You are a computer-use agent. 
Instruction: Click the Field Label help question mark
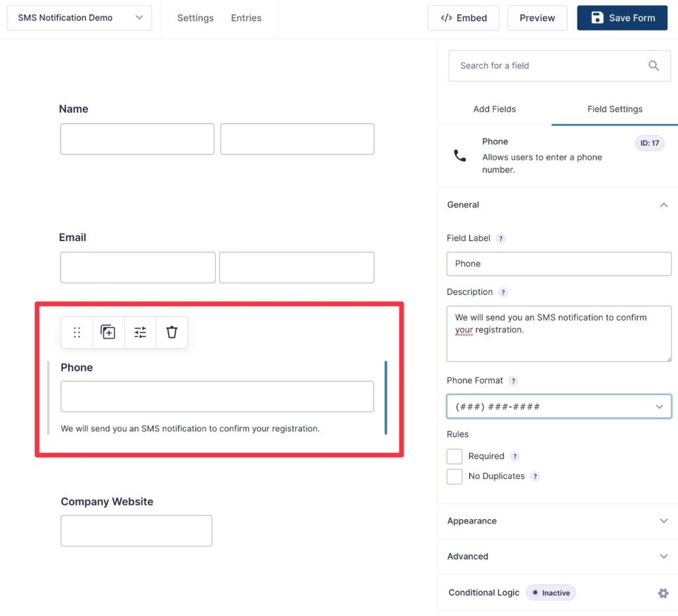point(501,238)
